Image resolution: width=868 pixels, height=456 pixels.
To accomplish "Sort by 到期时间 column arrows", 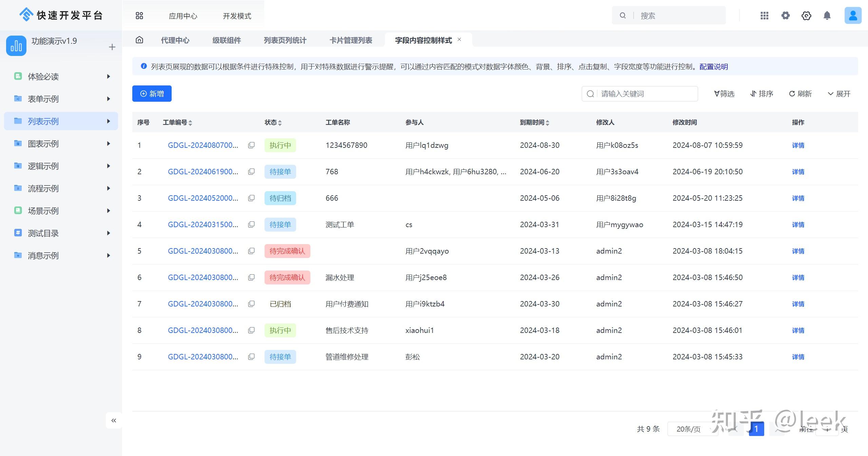I will pyautogui.click(x=547, y=123).
